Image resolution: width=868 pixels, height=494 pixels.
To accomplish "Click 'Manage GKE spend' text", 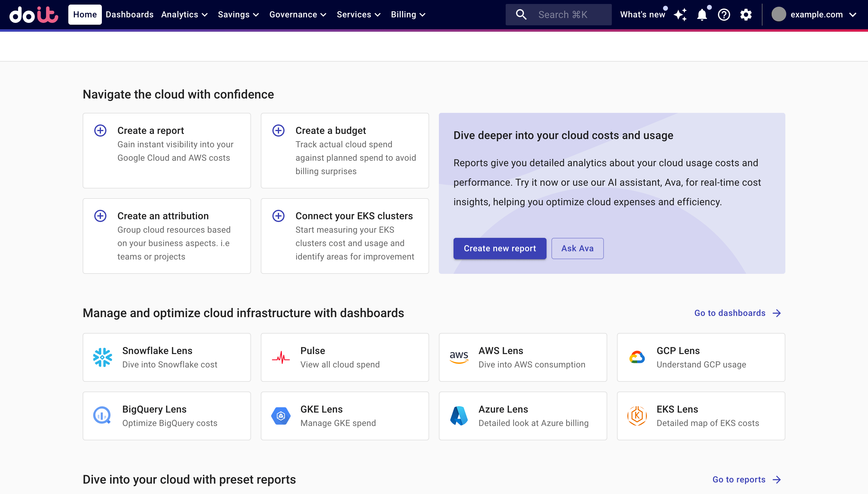I will pos(338,423).
